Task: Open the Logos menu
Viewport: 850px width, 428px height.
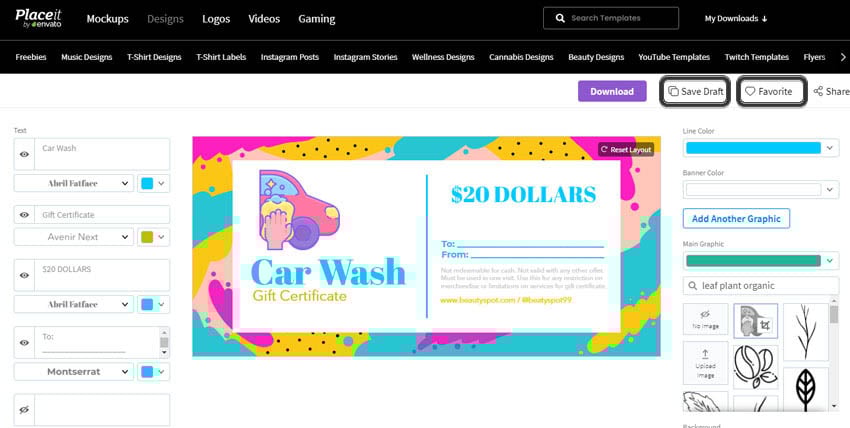Action: click(x=216, y=19)
